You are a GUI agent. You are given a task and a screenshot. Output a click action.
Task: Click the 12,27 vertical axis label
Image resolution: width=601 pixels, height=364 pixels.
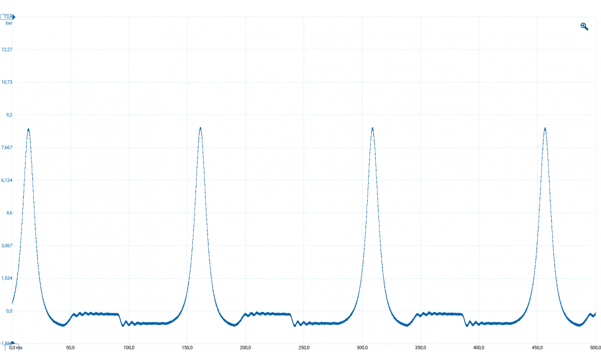click(x=7, y=49)
